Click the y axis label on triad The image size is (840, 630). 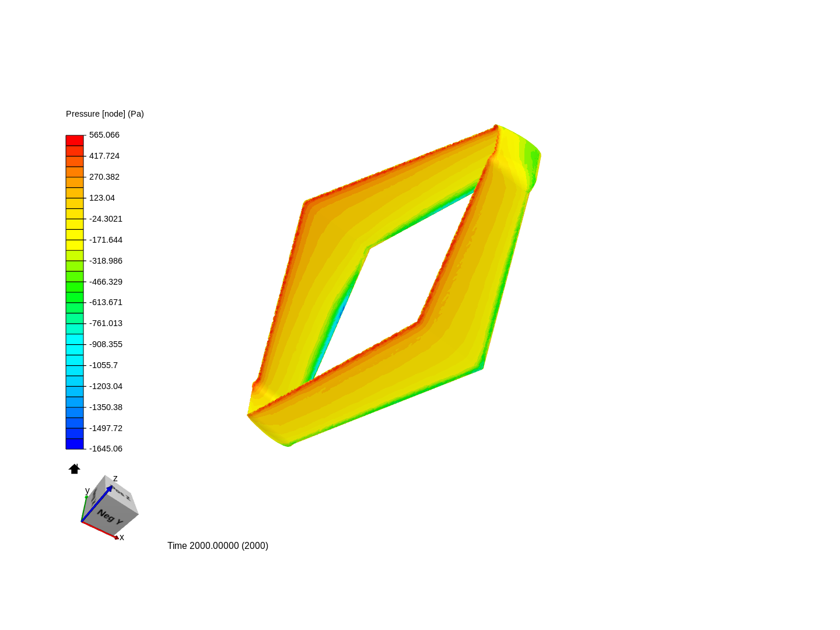(87, 491)
